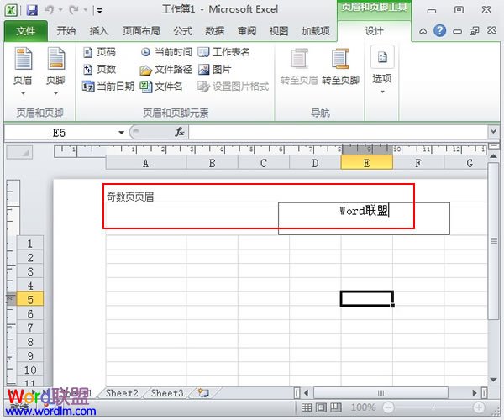Click 当前日期 to insert the date
Viewport: 504px width, 420px height.
click(108, 87)
